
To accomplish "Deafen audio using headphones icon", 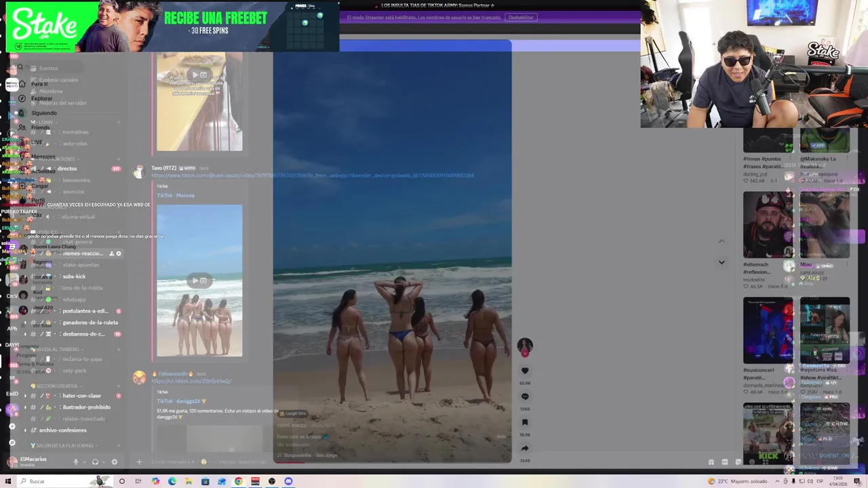I will [95, 462].
